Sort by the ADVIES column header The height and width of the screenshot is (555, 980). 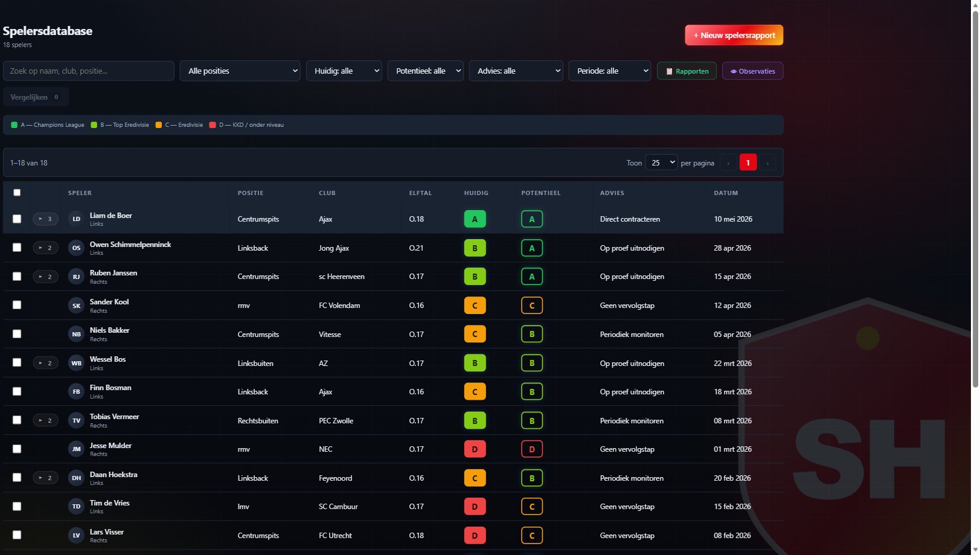pyautogui.click(x=612, y=193)
